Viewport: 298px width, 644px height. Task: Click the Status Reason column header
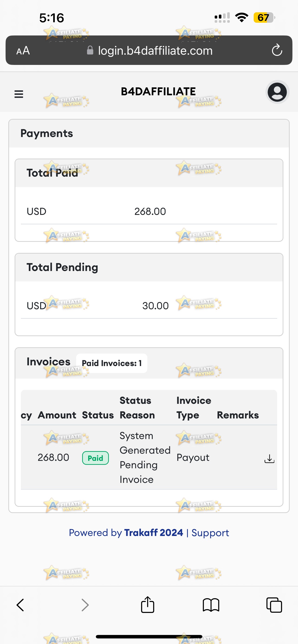click(x=137, y=408)
